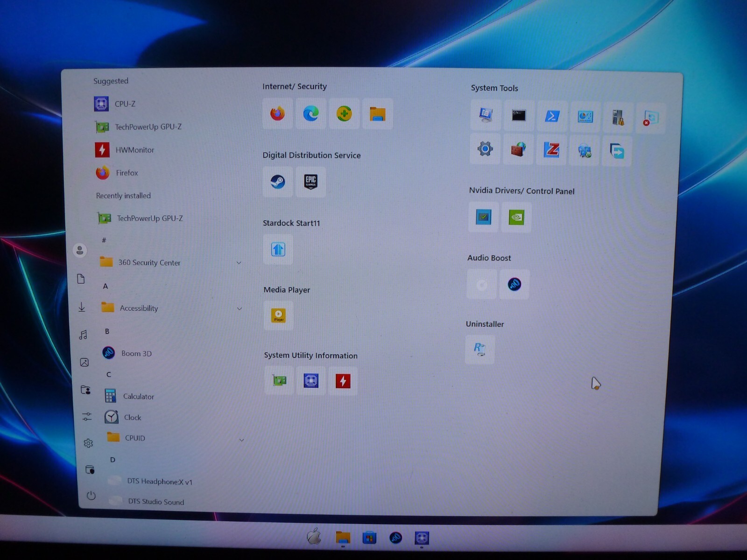
Task: Click the Power button in sidebar
Action: 91,496
